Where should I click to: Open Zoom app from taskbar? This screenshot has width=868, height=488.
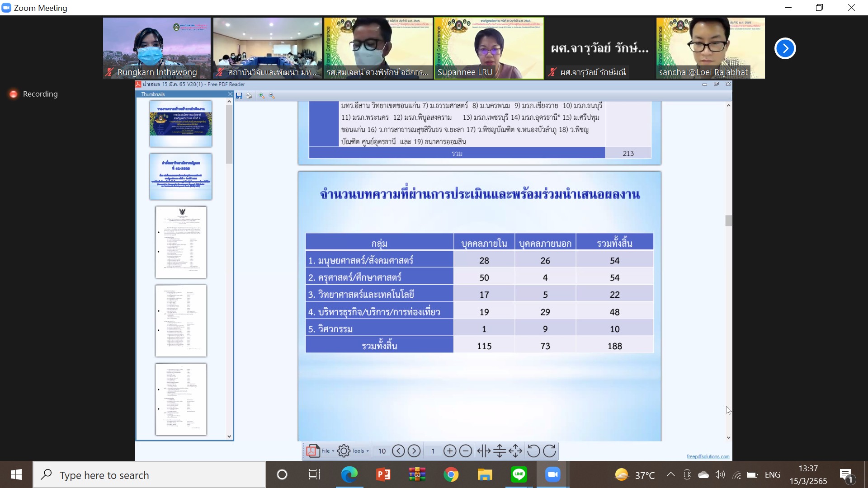point(552,475)
